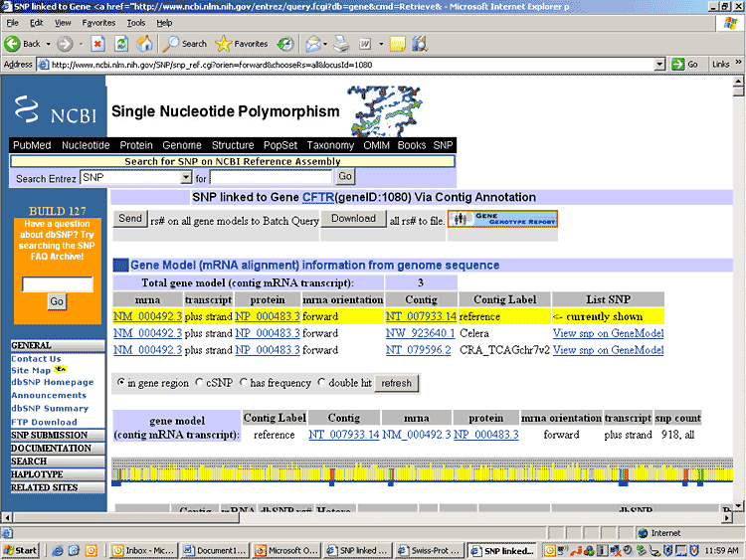Select the cSNP radio button
The height and width of the screenshot is (560, 746).
point(199,382)
